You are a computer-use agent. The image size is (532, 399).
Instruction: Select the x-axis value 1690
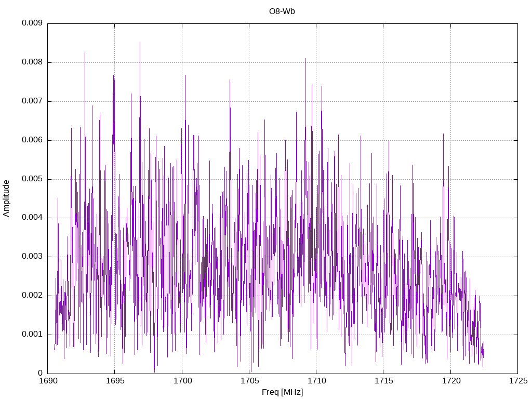(x=48, y=381)
